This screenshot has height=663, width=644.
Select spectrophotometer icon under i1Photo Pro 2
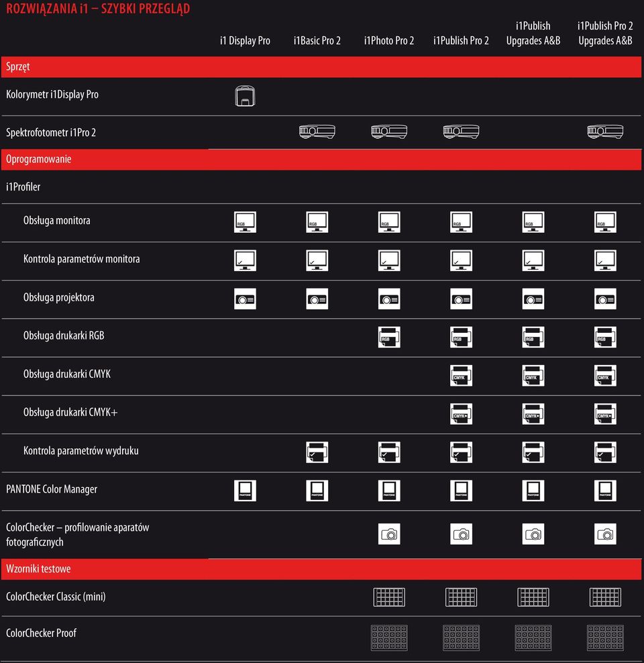pyautogui.click(x=389, y=132)
